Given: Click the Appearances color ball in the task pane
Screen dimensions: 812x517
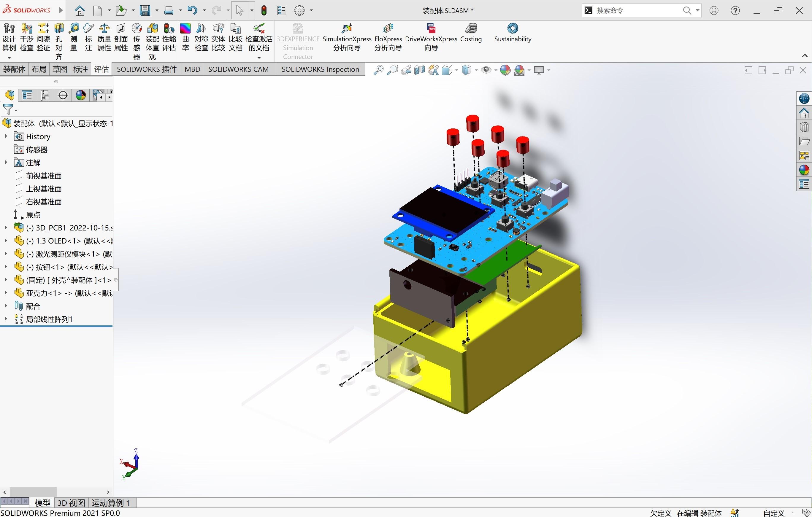Looking at the screenshot, I should click(804, 170).
